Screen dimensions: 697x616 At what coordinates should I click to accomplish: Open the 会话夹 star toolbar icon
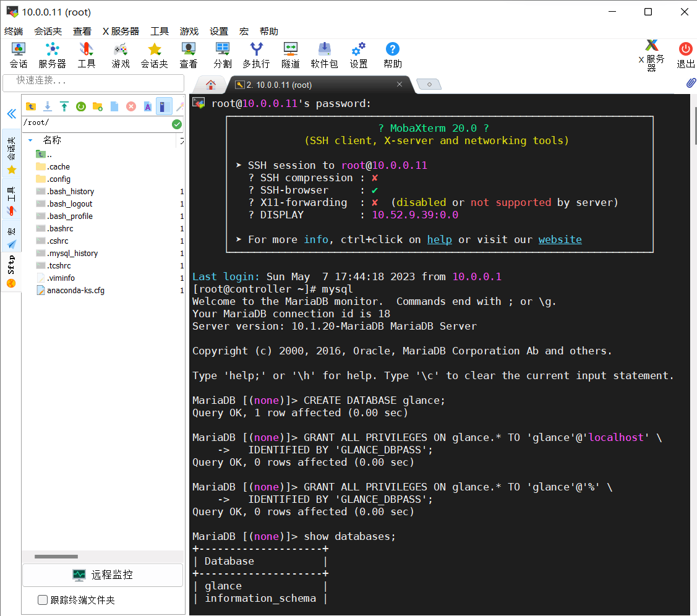pyautogui.click(x=154, y=55)
